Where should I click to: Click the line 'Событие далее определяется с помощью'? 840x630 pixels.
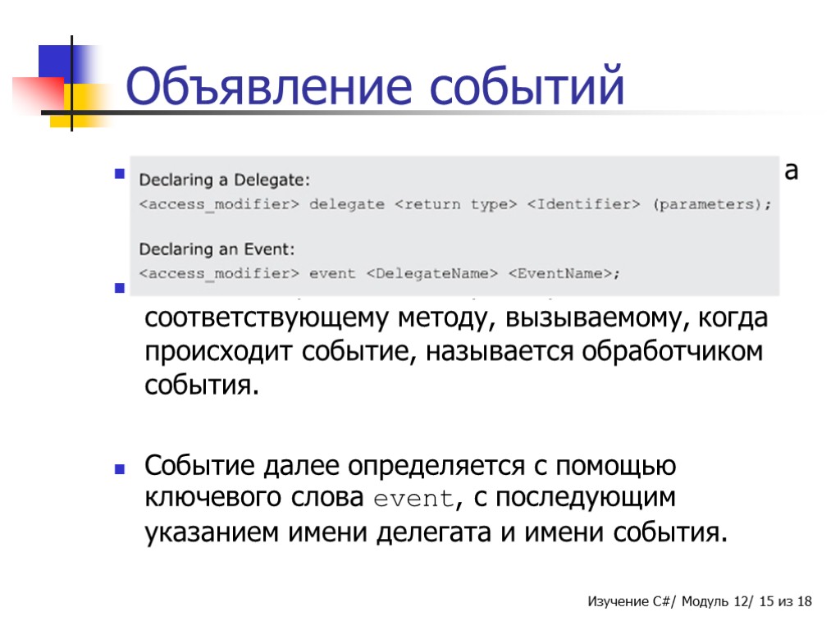click(410, 465)
